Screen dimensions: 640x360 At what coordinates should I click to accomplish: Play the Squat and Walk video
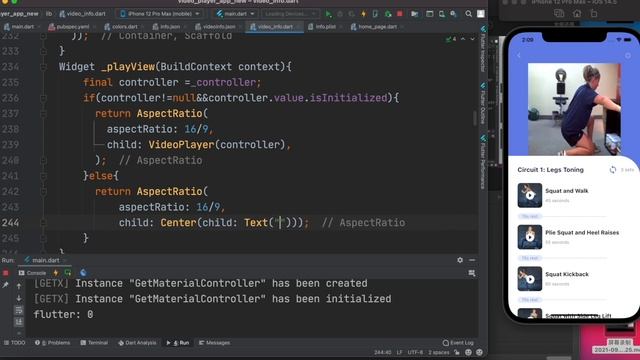pyautogui.click(x=530, y=195)
